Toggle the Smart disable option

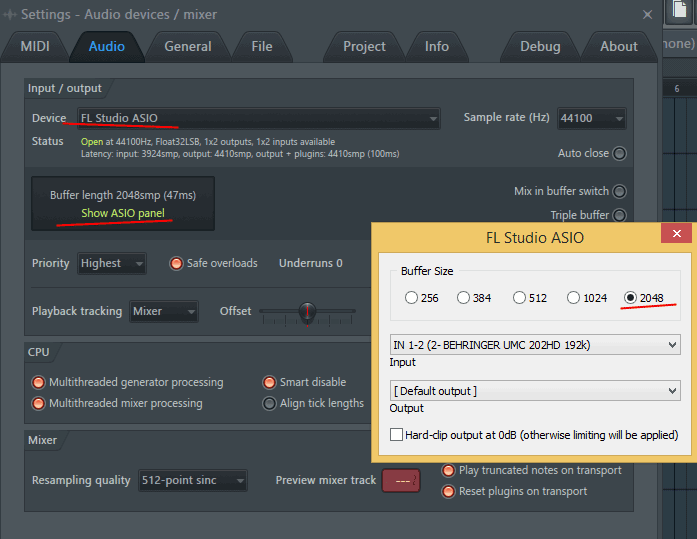pyautogui.click(x=269, y=382)
